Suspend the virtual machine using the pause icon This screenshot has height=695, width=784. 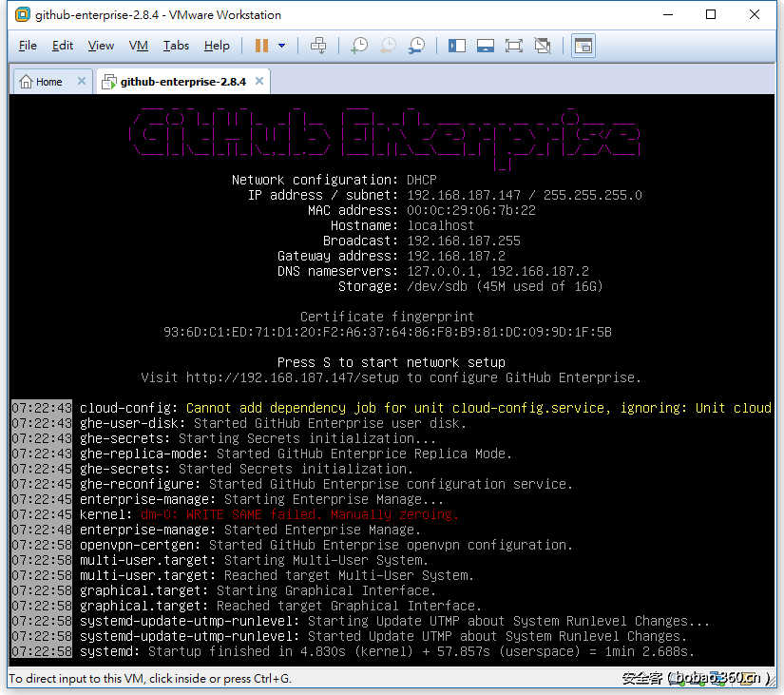point(261,45)
